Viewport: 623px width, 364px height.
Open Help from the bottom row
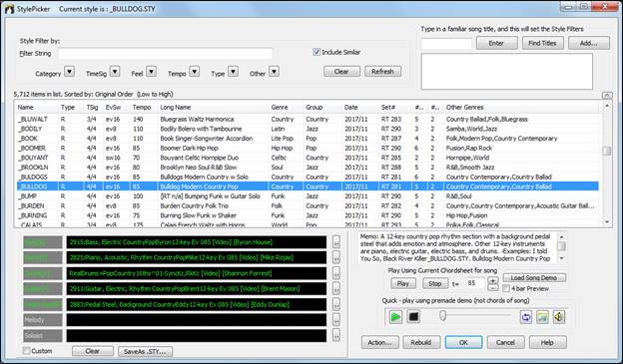[x=547, y=342]
